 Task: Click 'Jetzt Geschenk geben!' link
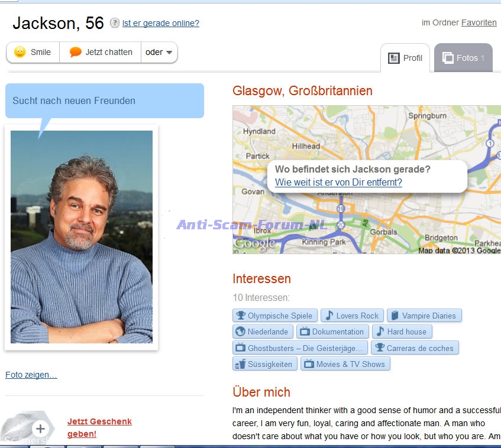[x=99, y=428]
